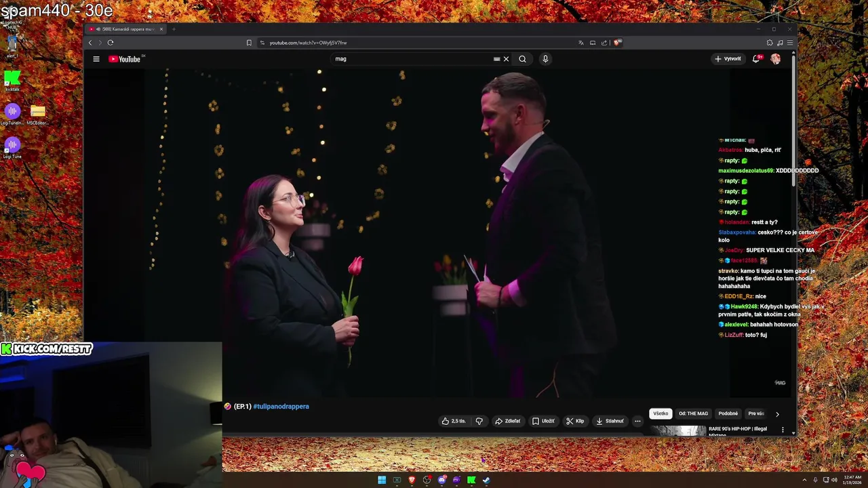Go to the YouTube home logo
868x488 pixels.
pyautogui.click(x=125, y=59)
